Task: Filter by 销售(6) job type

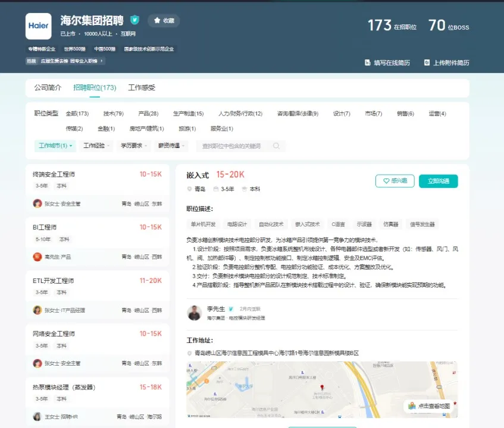Action: [x=405, y=114]
